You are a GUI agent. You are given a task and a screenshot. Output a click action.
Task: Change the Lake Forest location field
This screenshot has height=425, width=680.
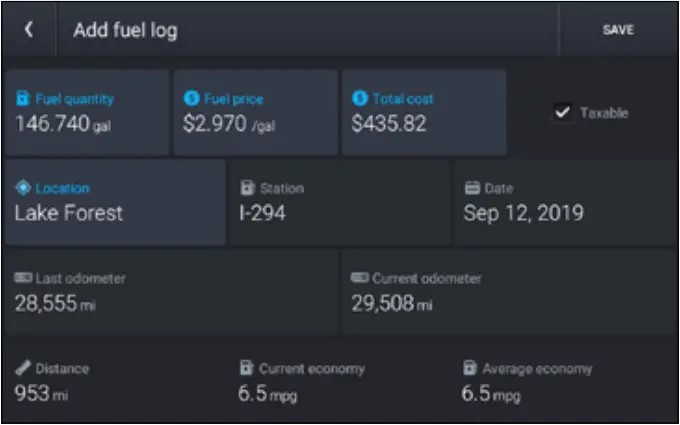68,213
